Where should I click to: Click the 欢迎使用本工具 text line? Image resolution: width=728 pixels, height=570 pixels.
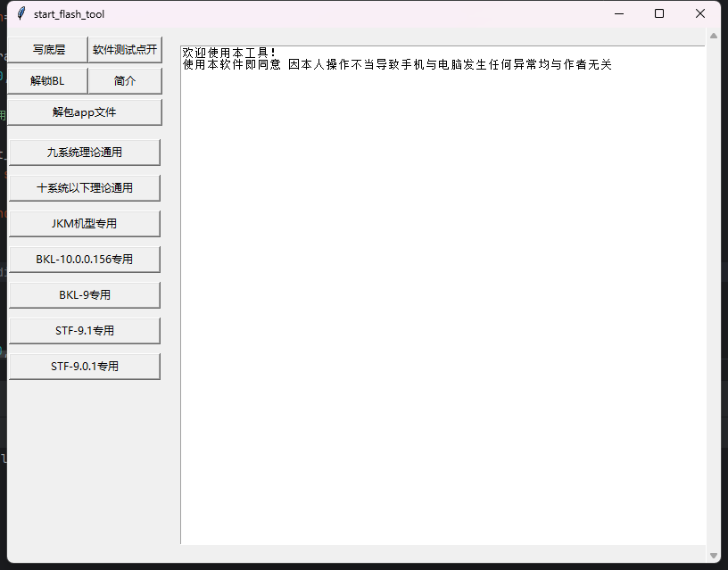click(228, 52)
